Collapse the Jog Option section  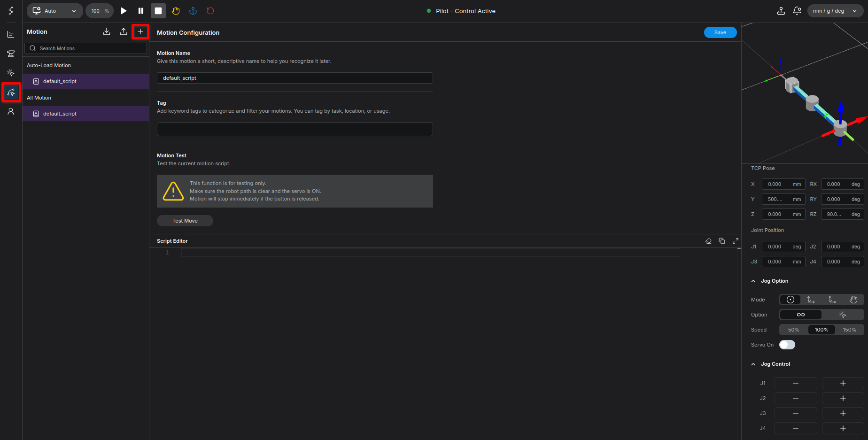tap(753, 281)
